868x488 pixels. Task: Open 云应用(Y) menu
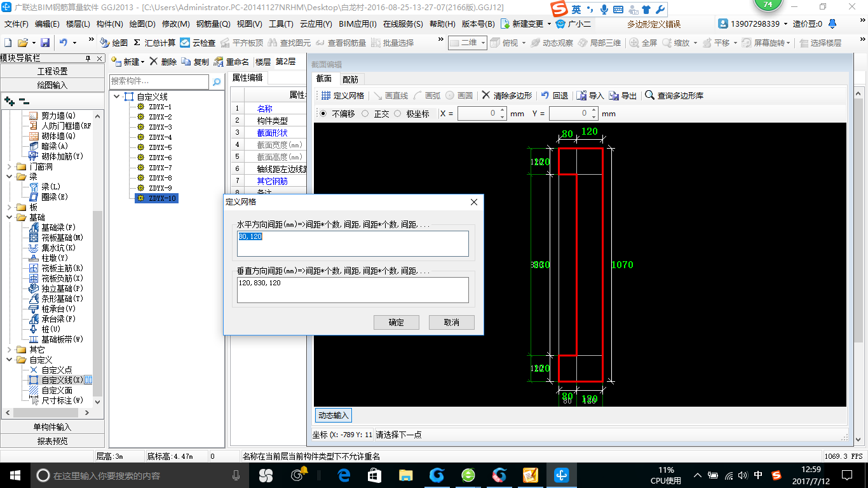[x=316, y=24]
